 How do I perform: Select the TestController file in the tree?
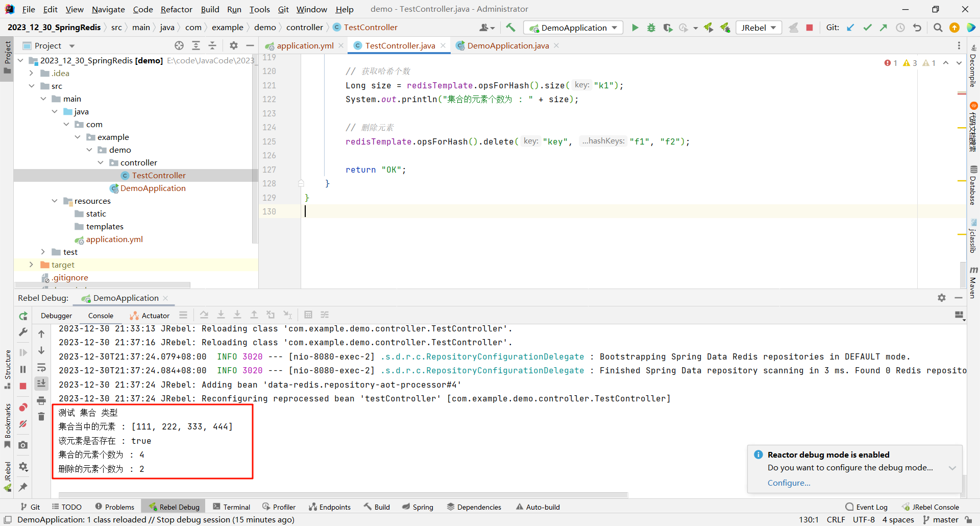[159, 175]
